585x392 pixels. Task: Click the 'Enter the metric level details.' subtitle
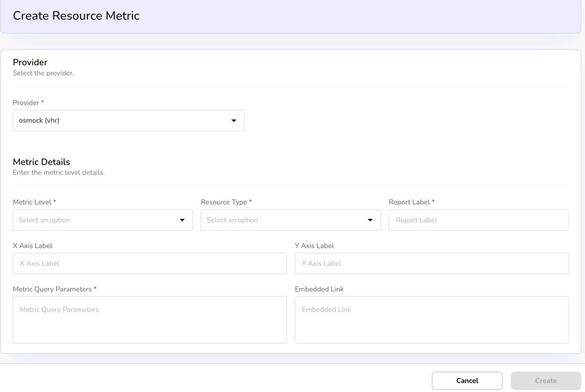pos(58,172)
